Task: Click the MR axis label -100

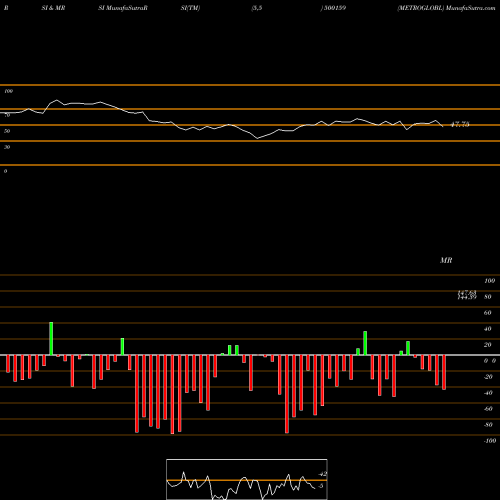Action: 490,441
